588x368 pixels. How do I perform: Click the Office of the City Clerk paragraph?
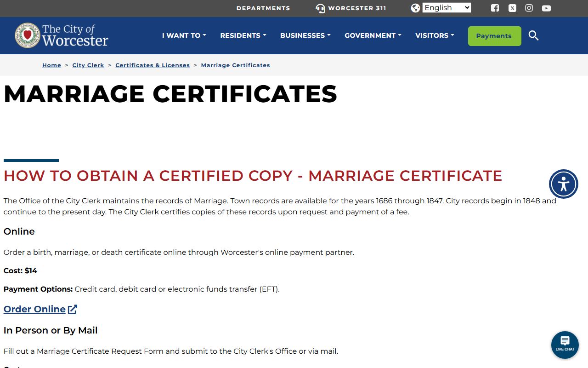click(280, 207)
